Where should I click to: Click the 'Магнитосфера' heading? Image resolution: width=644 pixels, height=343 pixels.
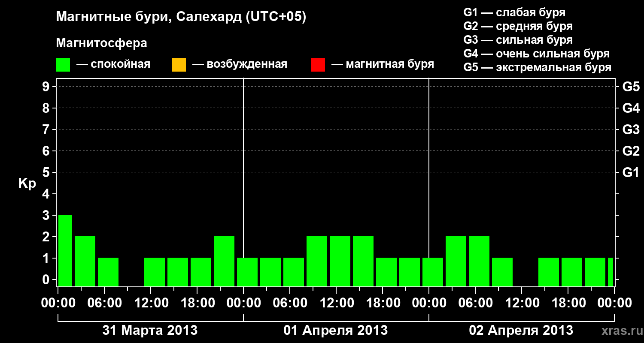click(102, 43)
